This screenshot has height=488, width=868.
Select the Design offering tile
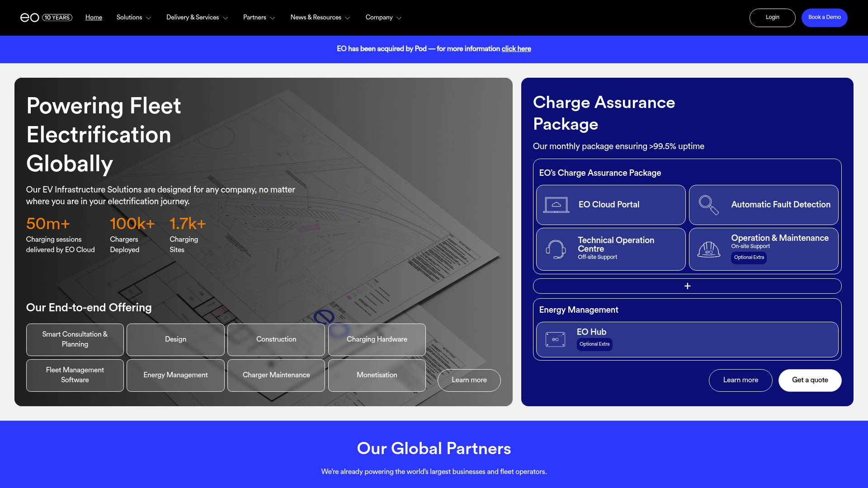point(175,339)
